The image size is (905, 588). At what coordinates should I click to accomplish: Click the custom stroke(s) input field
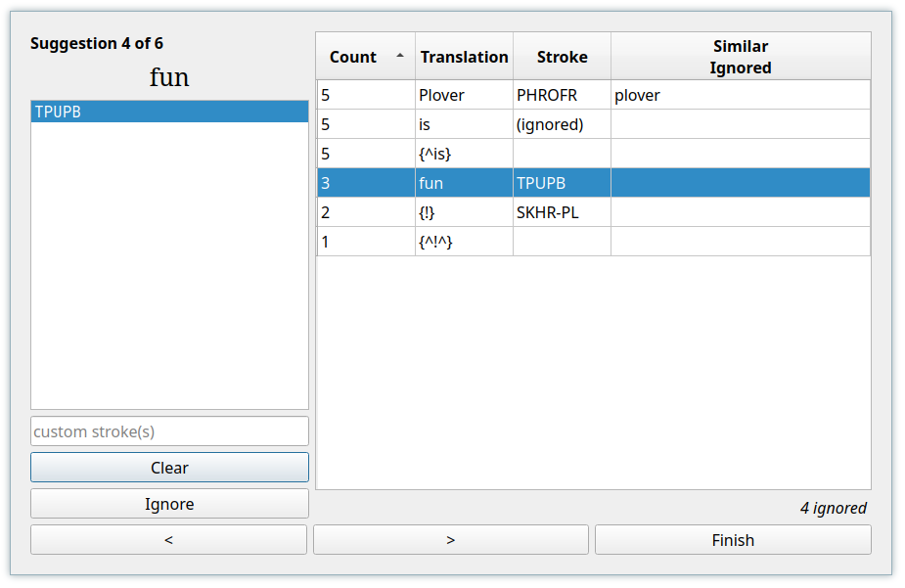coord(169,430)
